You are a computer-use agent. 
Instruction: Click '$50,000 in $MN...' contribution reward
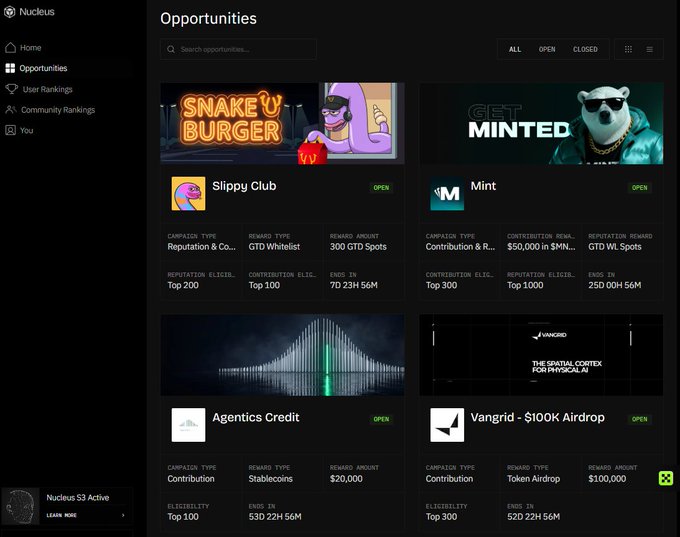point(541,247)
